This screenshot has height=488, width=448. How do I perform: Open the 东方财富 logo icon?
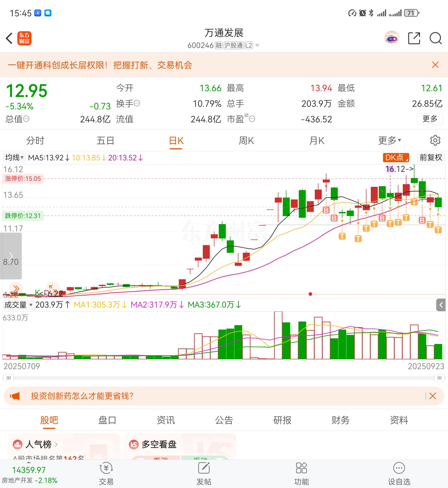coord(24,38)
